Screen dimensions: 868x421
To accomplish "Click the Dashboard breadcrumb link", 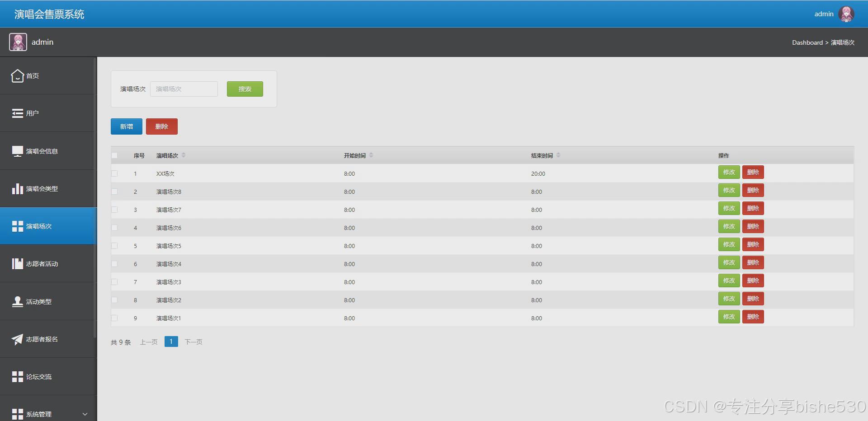I will coord(807,42).
